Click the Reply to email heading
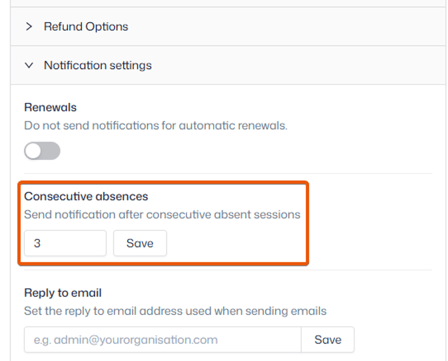 [63, 293]
